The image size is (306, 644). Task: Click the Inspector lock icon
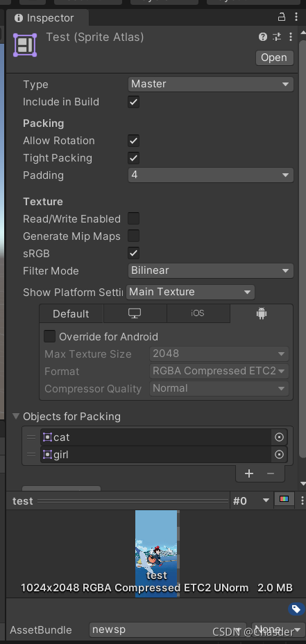(x=282, y=17)
